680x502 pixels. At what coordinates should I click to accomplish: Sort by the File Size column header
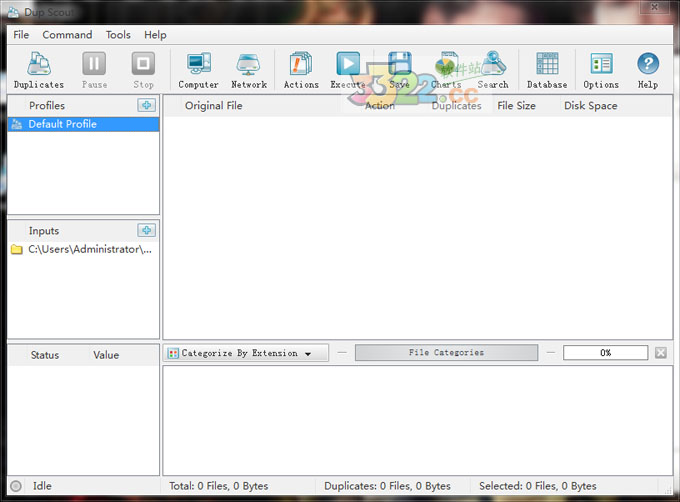click(x=516, y=105)
